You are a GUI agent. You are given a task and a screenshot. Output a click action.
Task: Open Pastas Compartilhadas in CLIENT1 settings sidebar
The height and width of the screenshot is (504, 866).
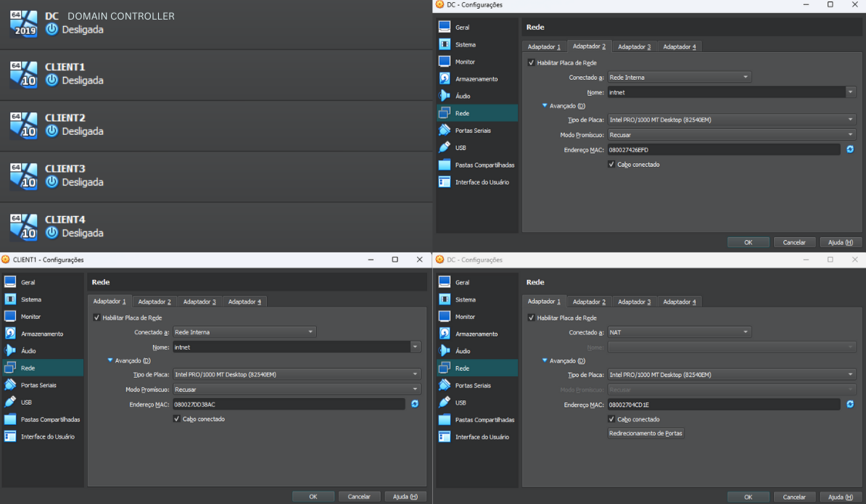click(50, 419)
